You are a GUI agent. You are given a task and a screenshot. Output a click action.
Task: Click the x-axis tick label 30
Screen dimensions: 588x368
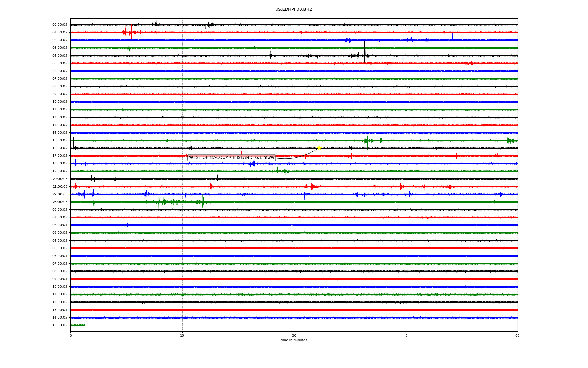click(x=294, y=335)
